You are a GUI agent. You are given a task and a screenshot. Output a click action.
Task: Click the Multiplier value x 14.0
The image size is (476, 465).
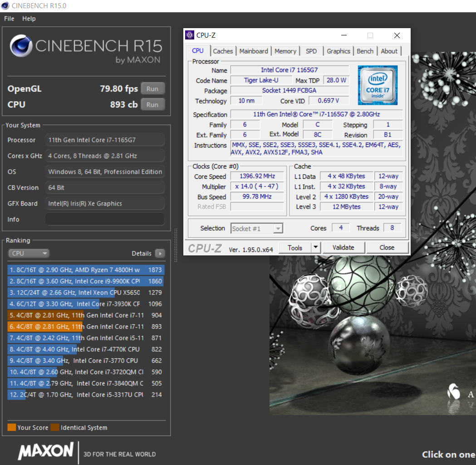click(x=257, y=186)
